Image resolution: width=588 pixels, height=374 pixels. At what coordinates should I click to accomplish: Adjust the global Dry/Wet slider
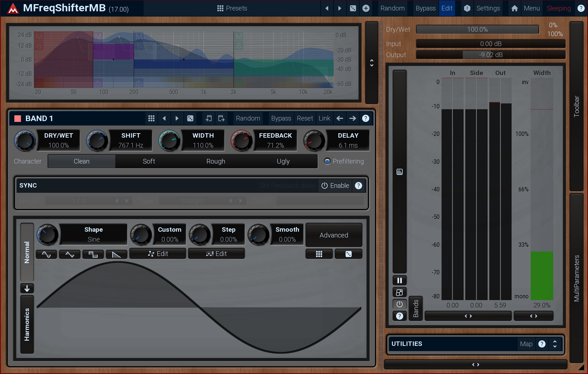[477, 30]
